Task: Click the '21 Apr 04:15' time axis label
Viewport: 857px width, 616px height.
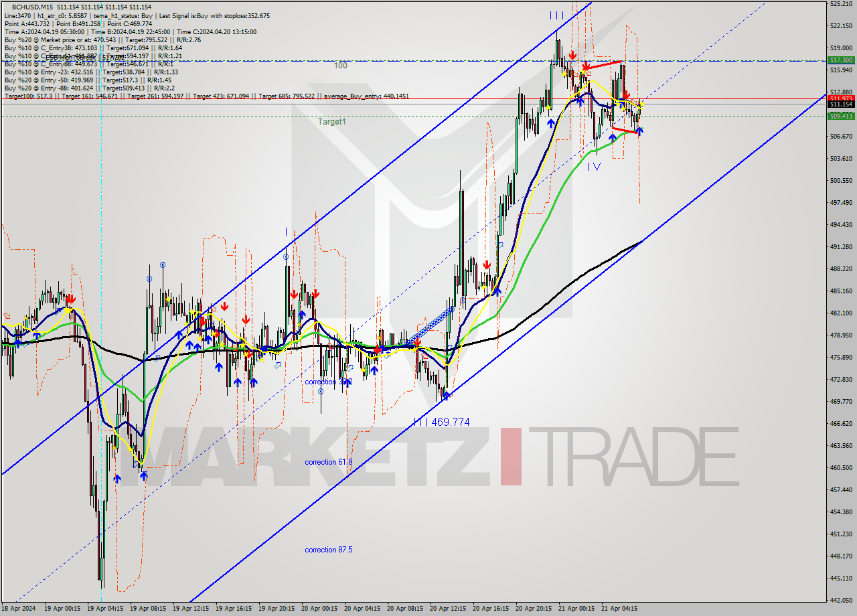Action: click(x=619, y=609)
